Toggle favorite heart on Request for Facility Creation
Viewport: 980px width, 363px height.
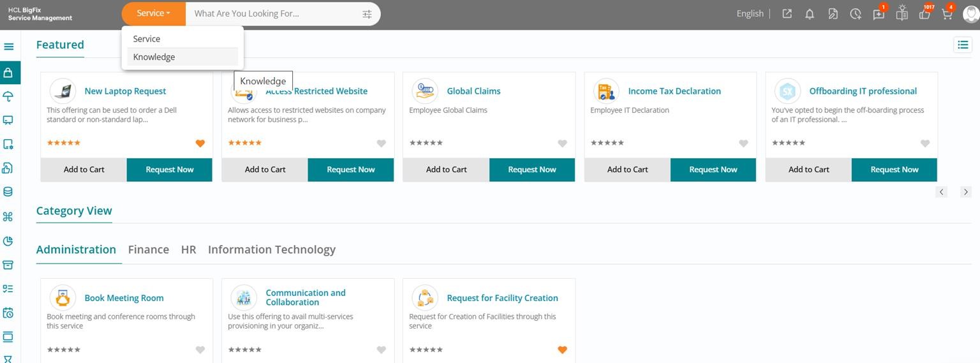pyautogui.click(x=562, y=350)
